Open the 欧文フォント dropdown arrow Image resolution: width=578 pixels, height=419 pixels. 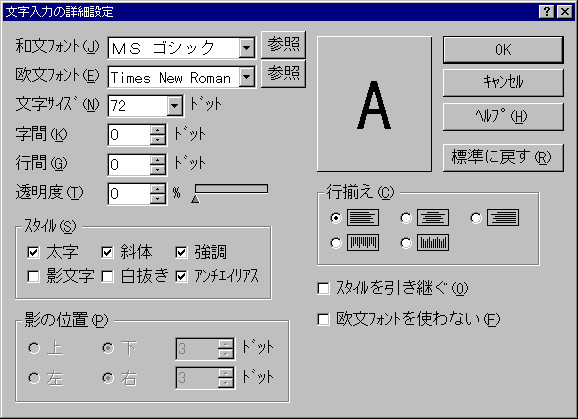pos(246,77)
